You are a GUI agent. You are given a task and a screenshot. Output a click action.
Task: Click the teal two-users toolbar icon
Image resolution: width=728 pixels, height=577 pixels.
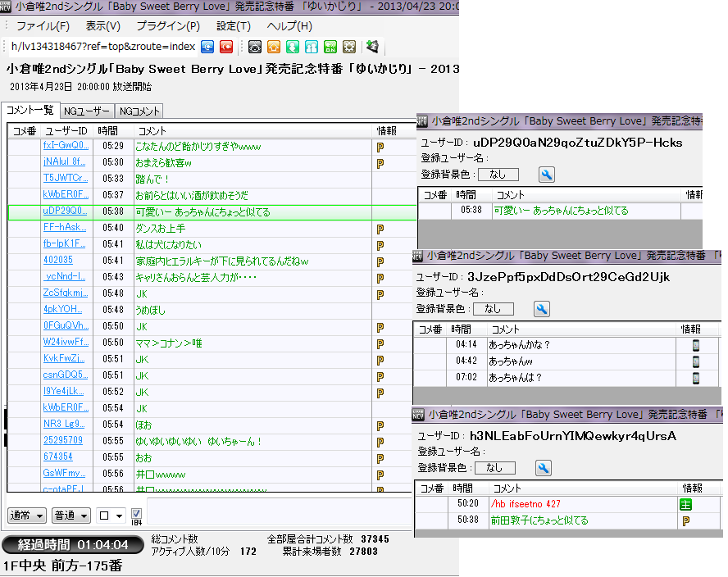312,47
